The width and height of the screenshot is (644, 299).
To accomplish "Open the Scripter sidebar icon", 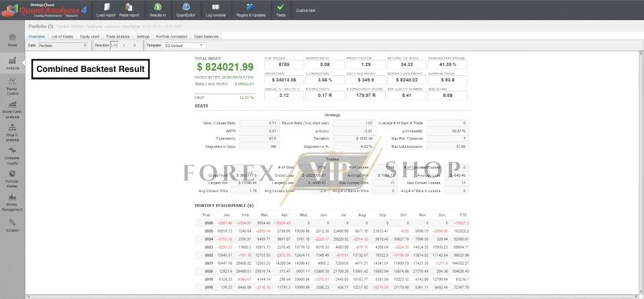I will coord(12,225).
